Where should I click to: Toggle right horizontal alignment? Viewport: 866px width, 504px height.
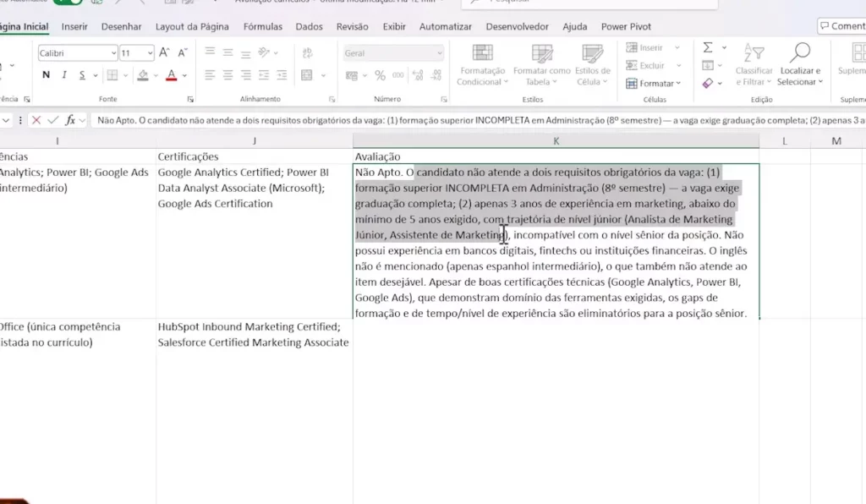coord(246,75)
